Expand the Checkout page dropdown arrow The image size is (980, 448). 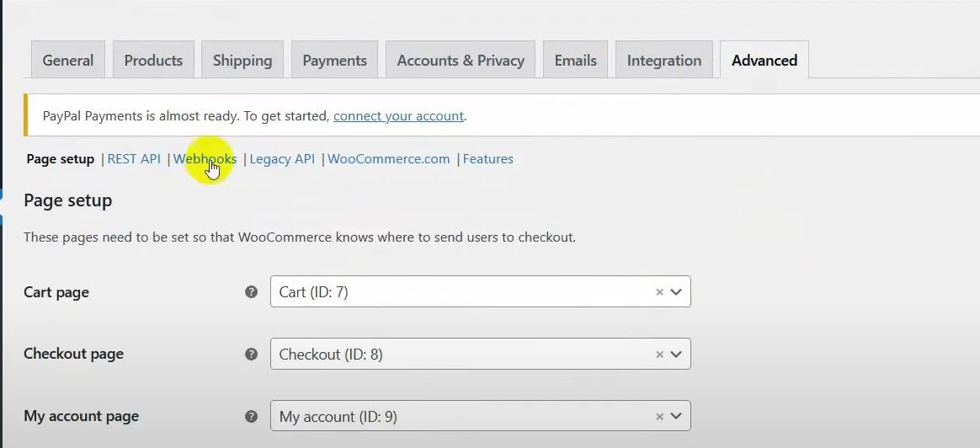[675, 355]
